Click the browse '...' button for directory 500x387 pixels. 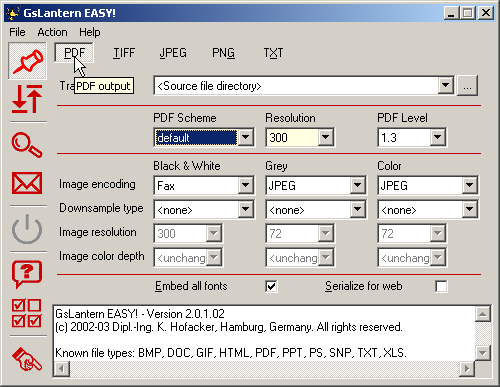click(x=467, y=86)
